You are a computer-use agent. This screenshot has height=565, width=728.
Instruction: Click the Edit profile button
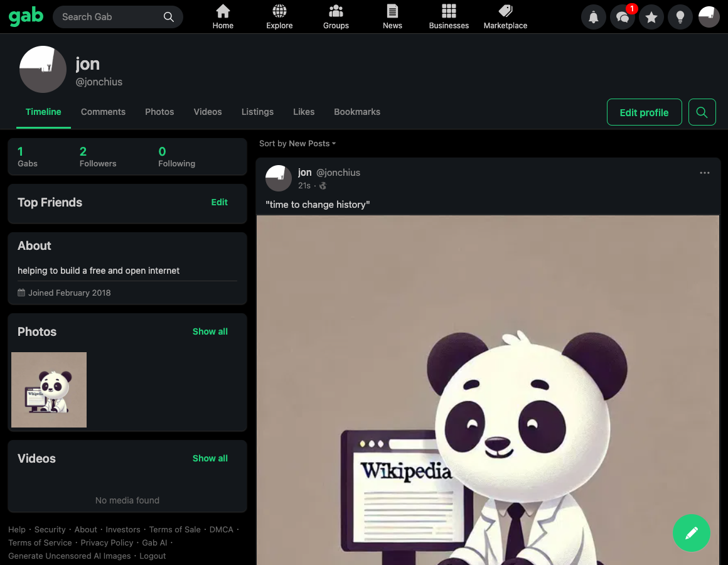[x=644, y=112]
